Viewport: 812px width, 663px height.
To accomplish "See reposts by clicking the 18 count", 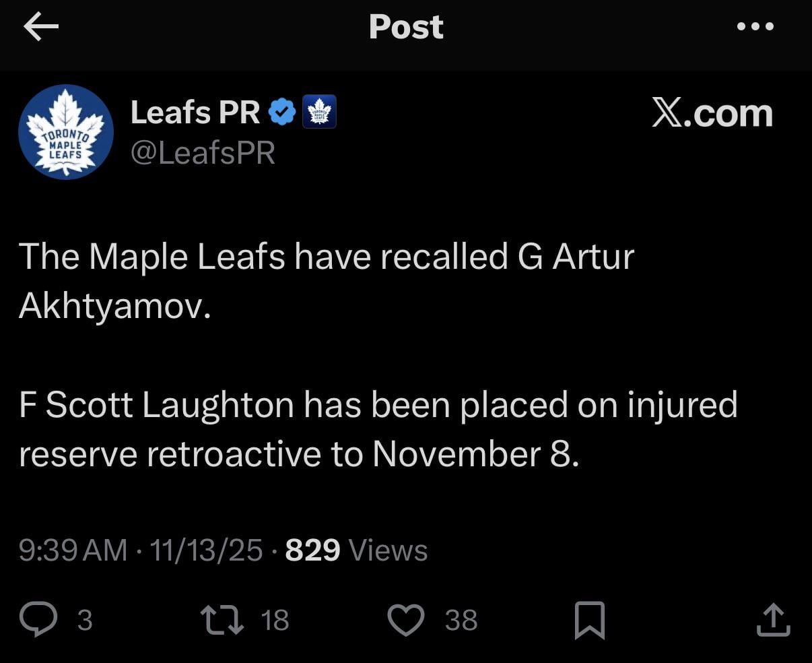I will click(273, 620).
